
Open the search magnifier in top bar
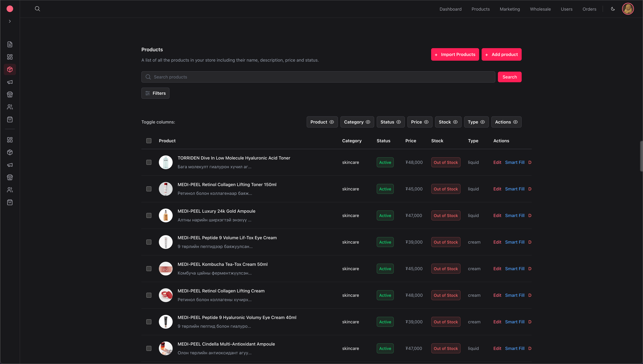[38, 9]
